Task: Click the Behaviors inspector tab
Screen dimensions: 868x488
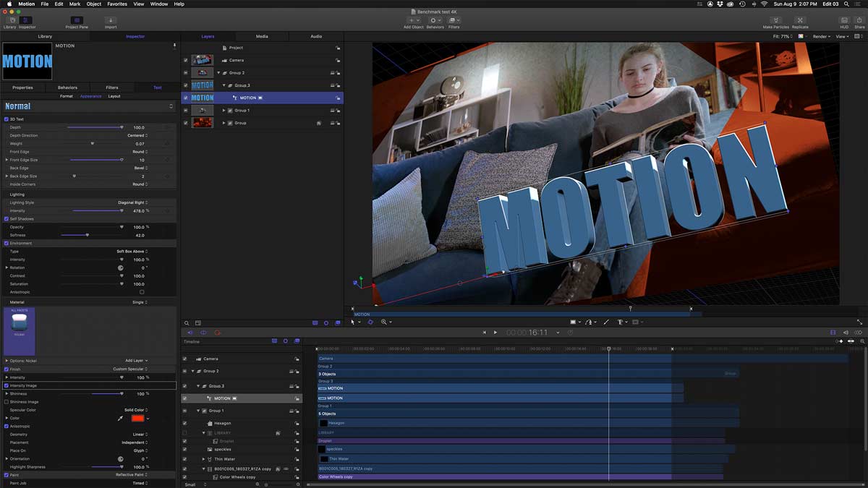Action: pyautogui.click(x=67, y=87)
